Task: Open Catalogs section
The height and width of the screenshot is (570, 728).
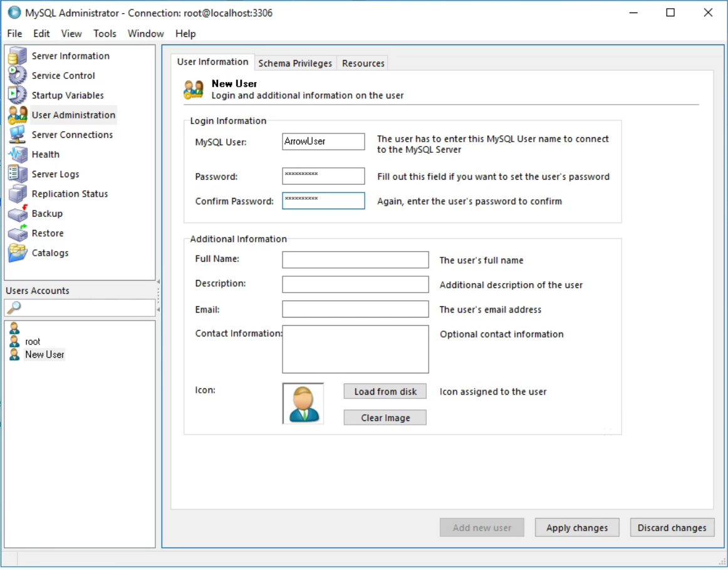Action: click(50, 253)
